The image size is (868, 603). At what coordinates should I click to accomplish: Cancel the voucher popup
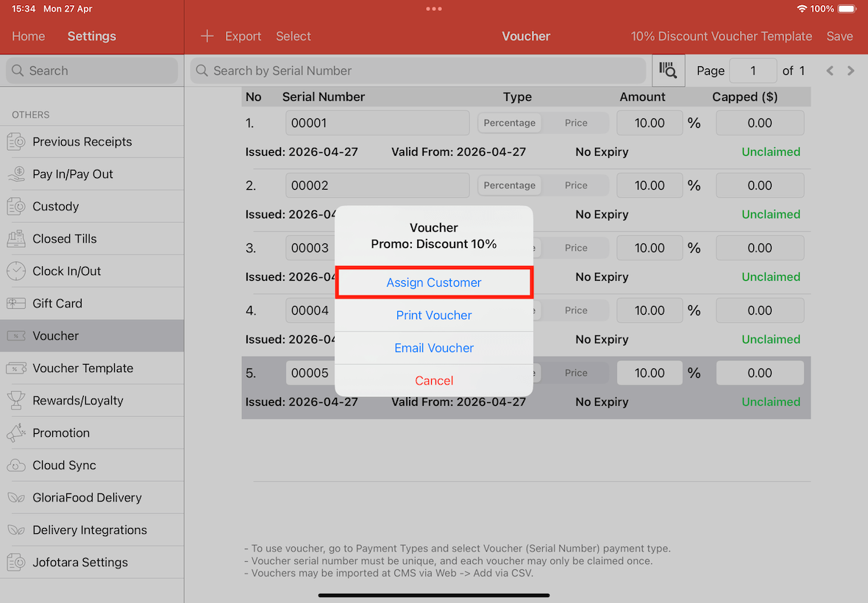point(434,381)
